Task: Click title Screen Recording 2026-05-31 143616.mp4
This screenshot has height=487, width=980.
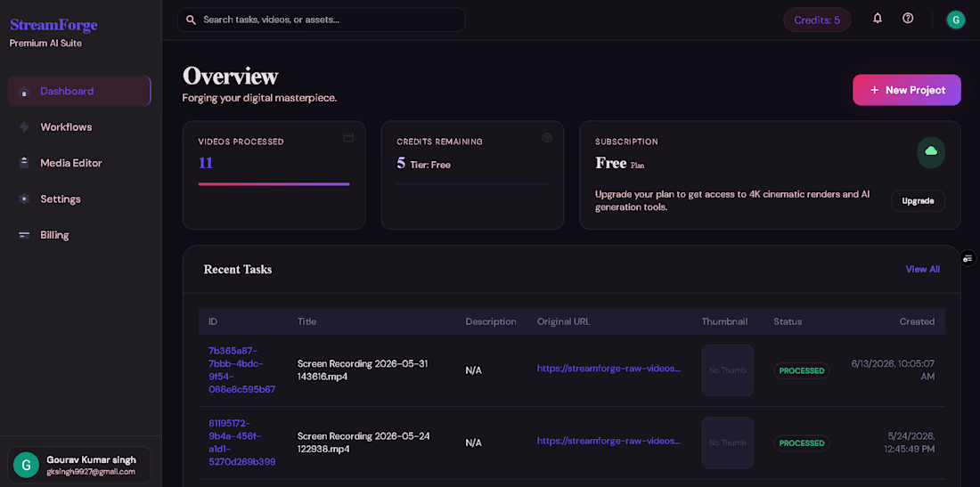Action: (x=363, y=370)
